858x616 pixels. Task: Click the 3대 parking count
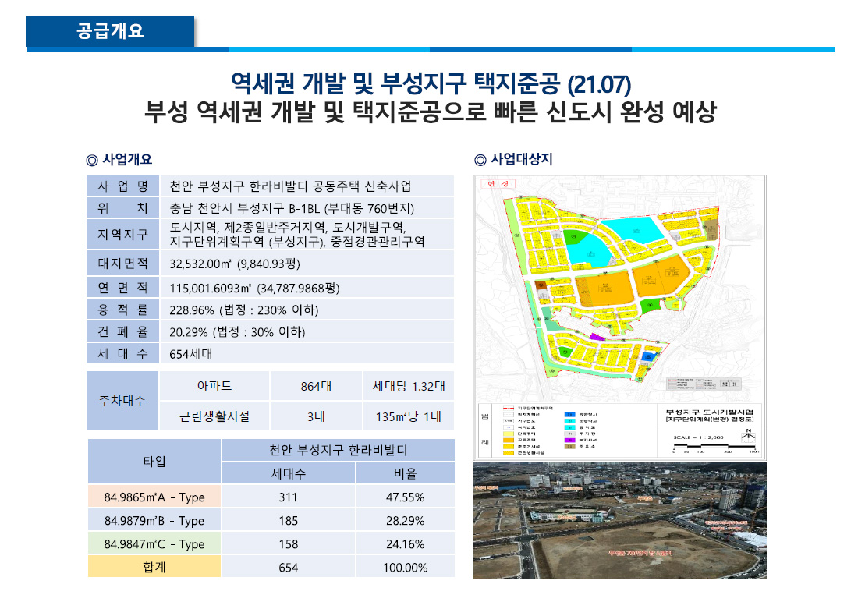pyautogui.click(x=316, y=416)
